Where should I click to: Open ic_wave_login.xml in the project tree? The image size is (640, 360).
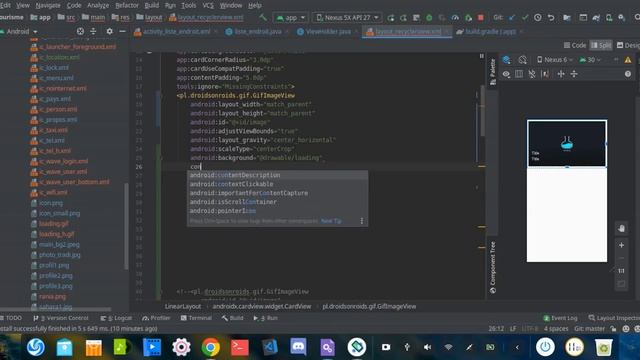click(x=63, y=161)
